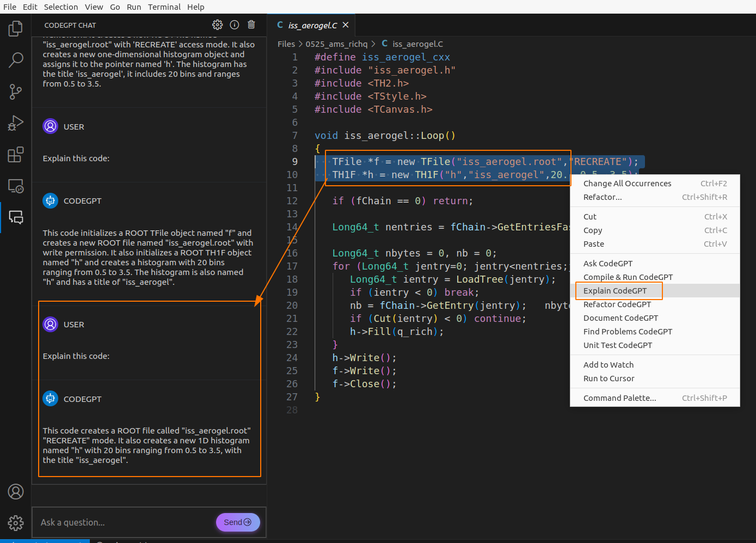Choose Compile & Run CodeGPT
This screenshot has height=543, width=756.
[x=655, y=277]
